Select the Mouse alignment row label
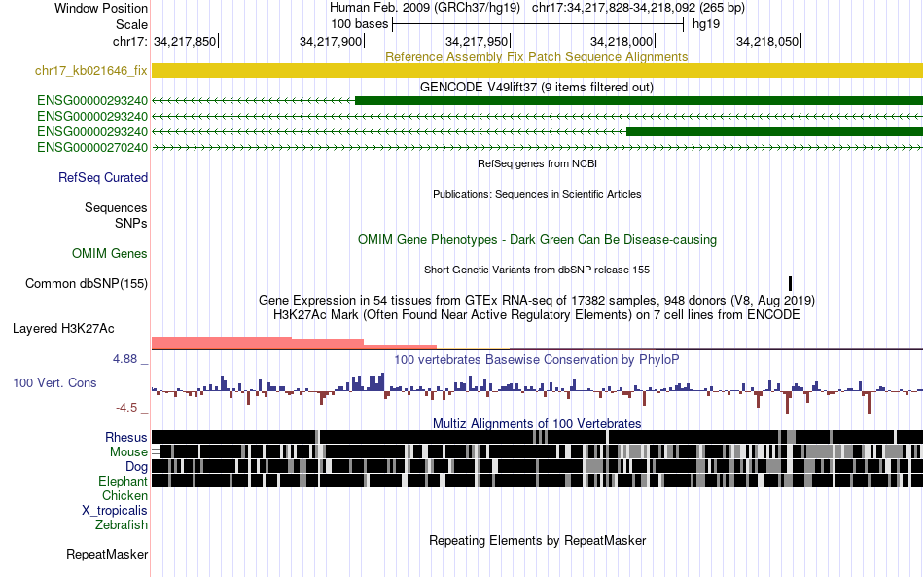This screenshot has height=577, width=924. (128, 452)
